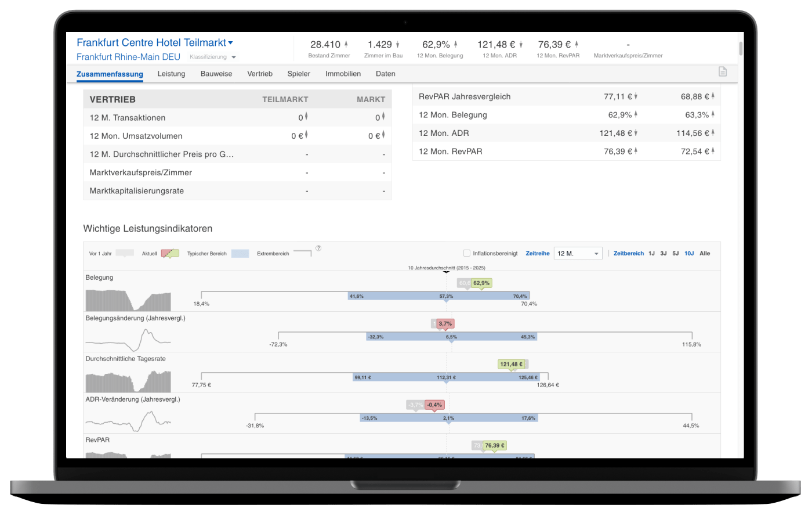Click trend arrow beside Zimmer im Bau 1.429

click(x=398, y=45)
